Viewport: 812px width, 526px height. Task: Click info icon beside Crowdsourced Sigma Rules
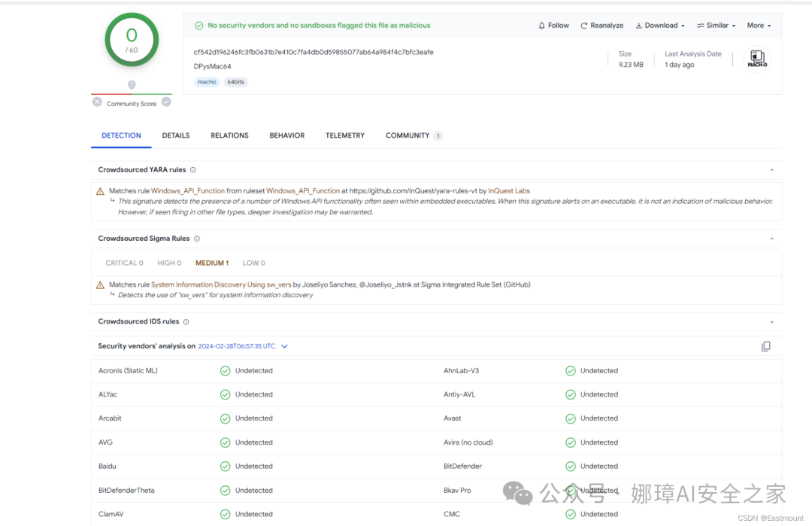197,239
